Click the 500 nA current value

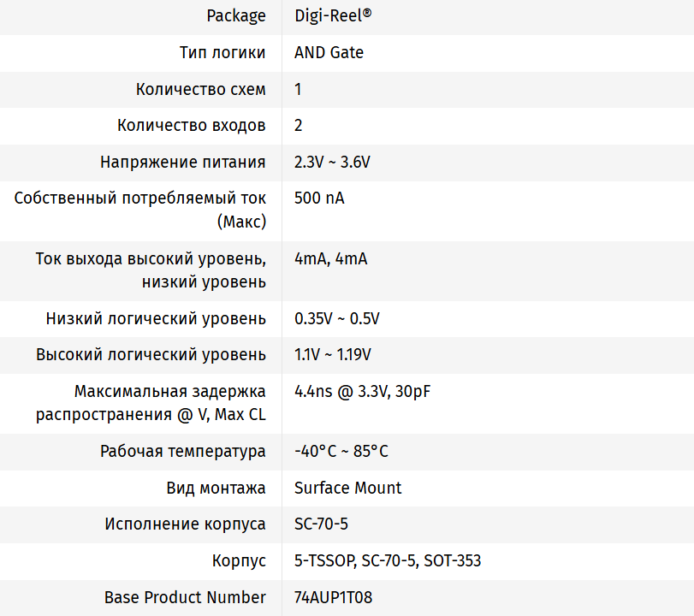click(x=319, y=198)
